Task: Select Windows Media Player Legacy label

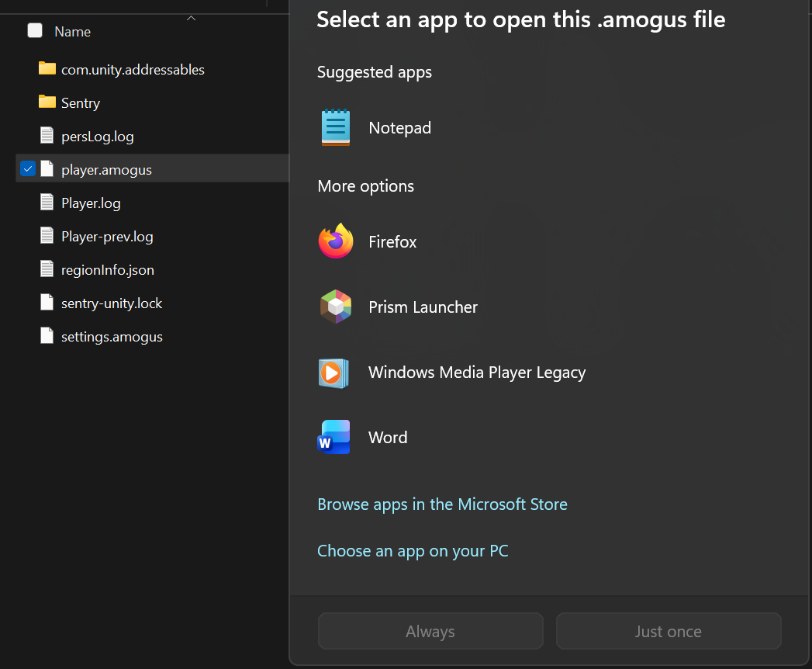Action: pos(477,373)
